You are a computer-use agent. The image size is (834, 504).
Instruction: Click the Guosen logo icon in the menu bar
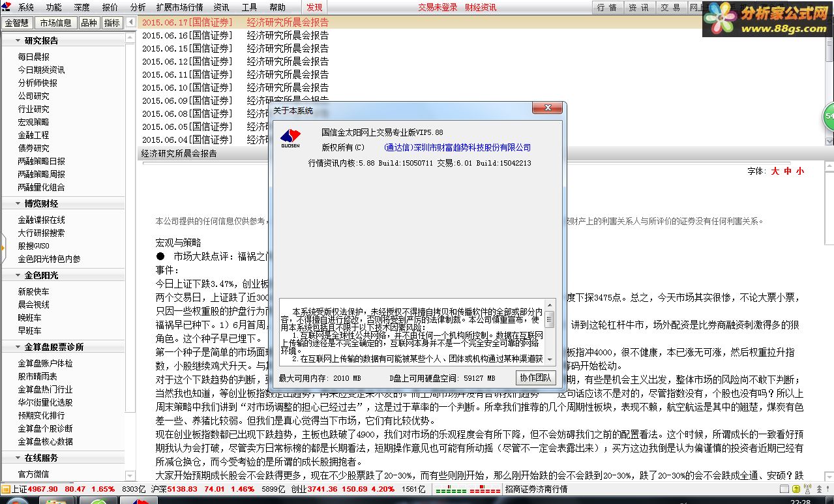click(x=7, y=7)
